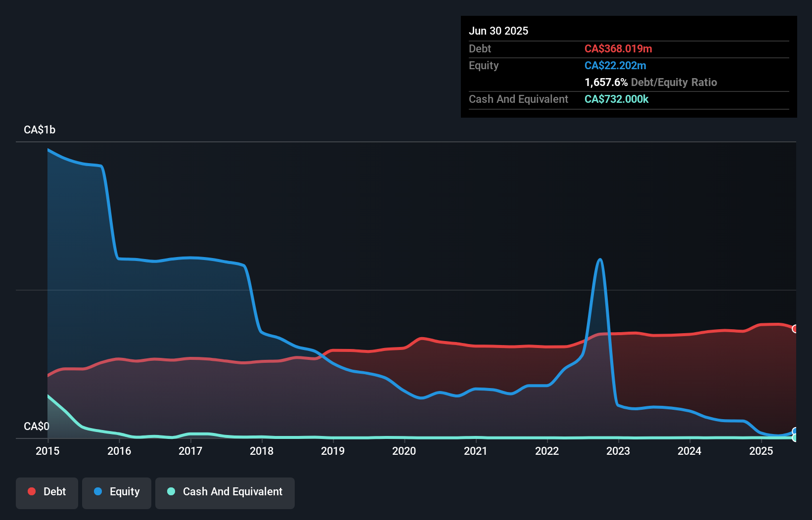Click the blue dot in the Equity legend
Screen dimensions: 812x520
(x=98, y=491)
